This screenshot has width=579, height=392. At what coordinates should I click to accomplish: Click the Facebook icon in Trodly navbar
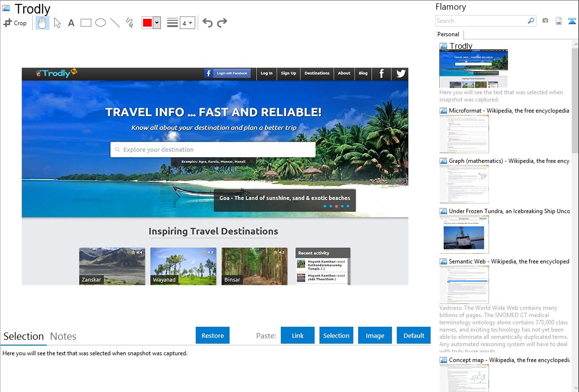coord(381,73)
